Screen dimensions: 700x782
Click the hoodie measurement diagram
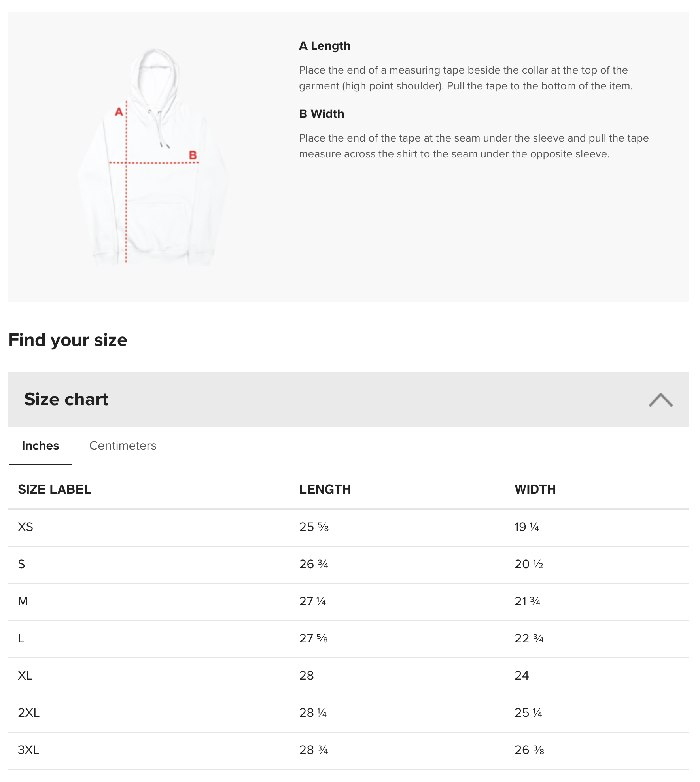tap(153, 157)
